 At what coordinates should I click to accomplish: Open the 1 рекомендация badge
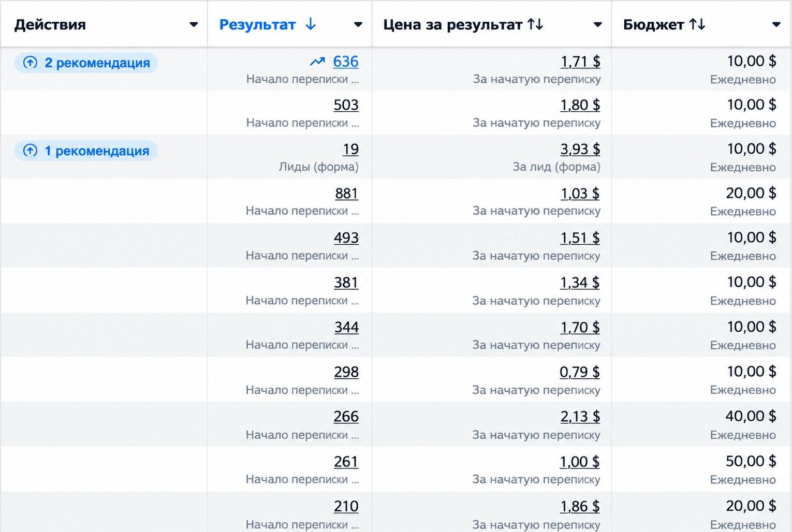pos(86,151)
